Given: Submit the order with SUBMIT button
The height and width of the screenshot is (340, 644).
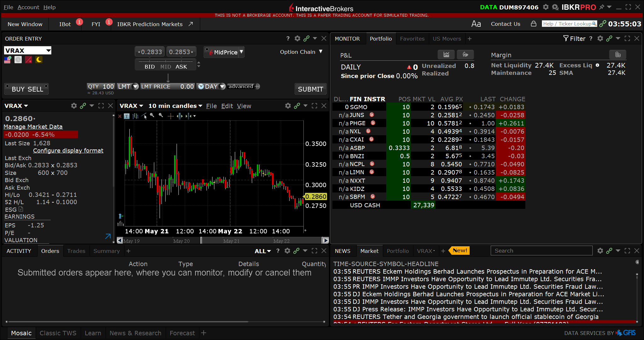Looking at the screenshot, I should [310, 89].
